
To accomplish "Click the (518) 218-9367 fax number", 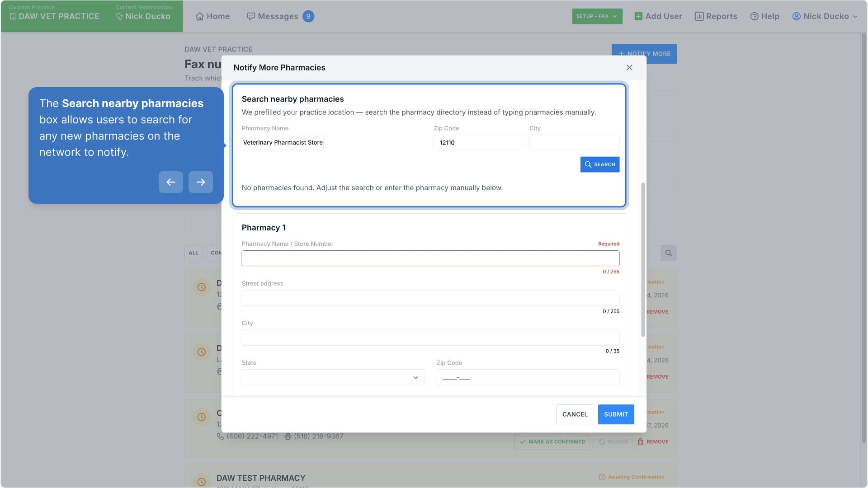I will click(x=319, y=436).
